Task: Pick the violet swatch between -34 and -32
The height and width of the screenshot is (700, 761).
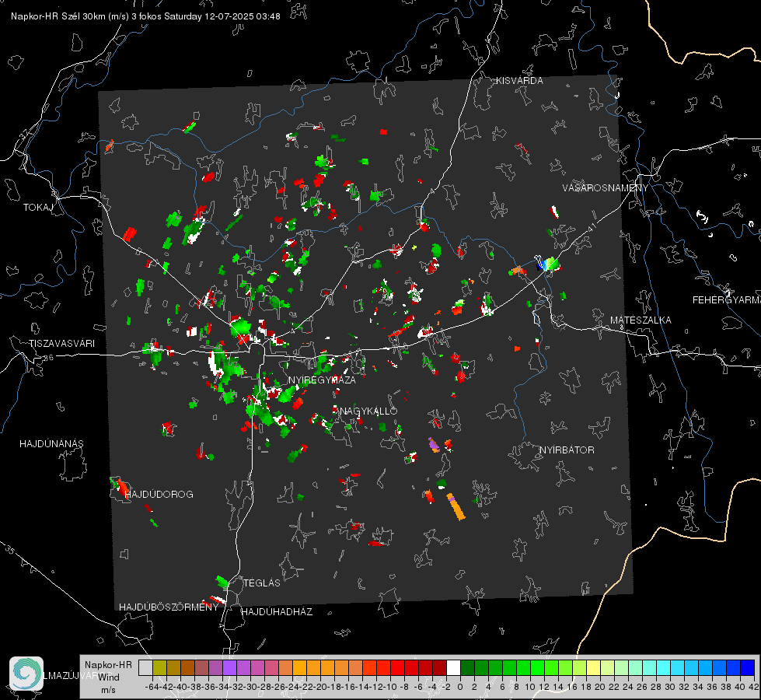Action: (229, 667)
